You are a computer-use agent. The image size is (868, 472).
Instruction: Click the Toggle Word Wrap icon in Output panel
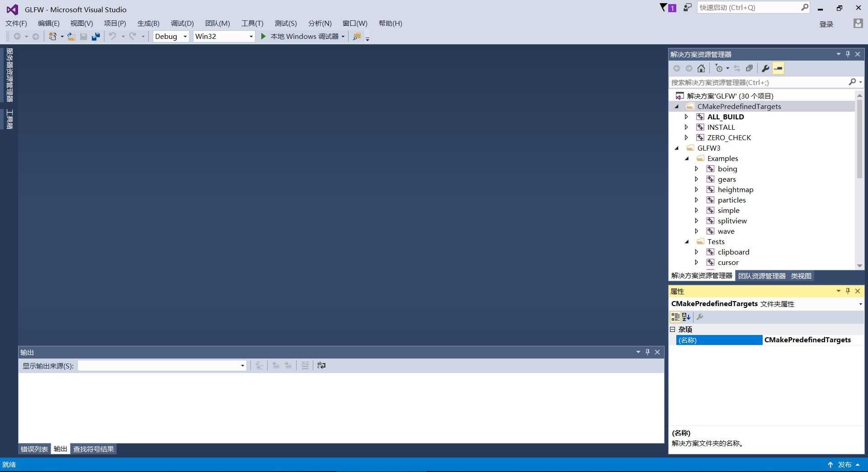pyautogui.click(x=321, y=365)
